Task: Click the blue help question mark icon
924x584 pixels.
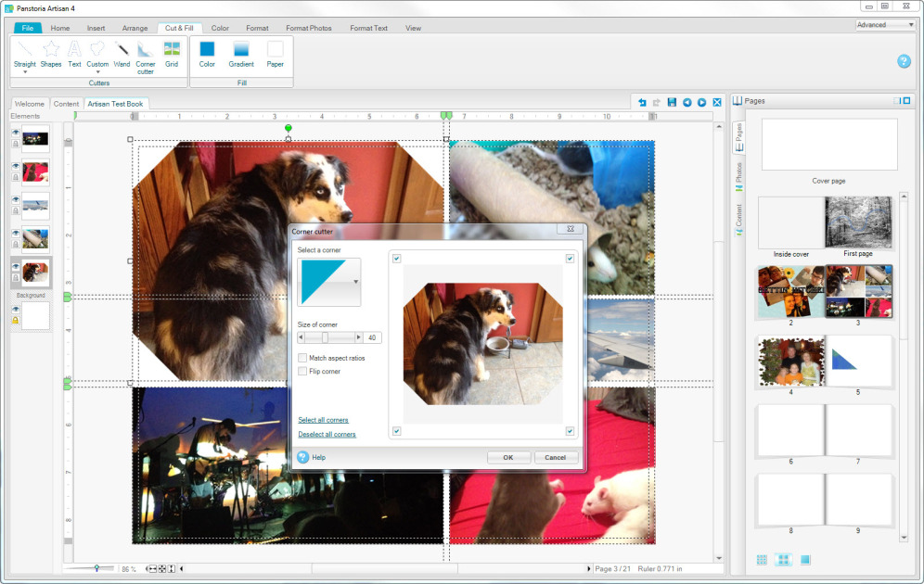Action: click(x=904, y=61)
